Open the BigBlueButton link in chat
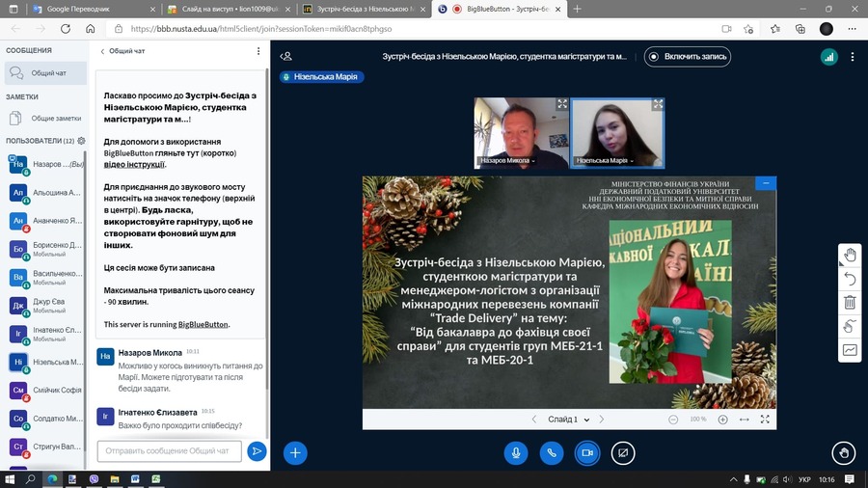Viewport: 868px width, 488px height. pos(203,325)
